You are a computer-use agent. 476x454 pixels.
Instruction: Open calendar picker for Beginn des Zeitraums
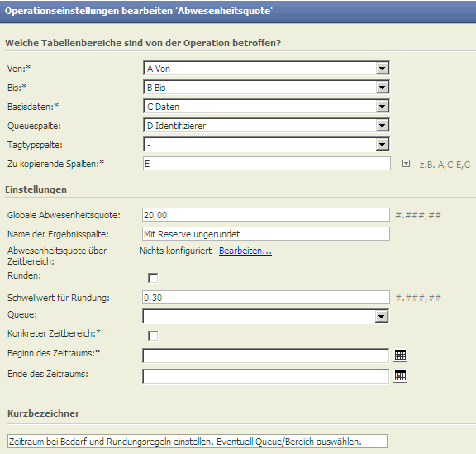click(x=400, y=355)
